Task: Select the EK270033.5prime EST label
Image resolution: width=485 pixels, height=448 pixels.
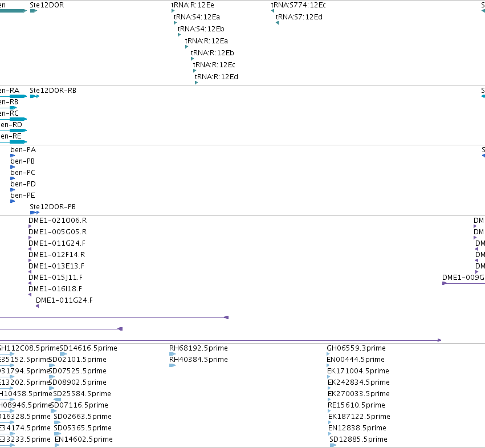Action: click(x=358, y=394)
